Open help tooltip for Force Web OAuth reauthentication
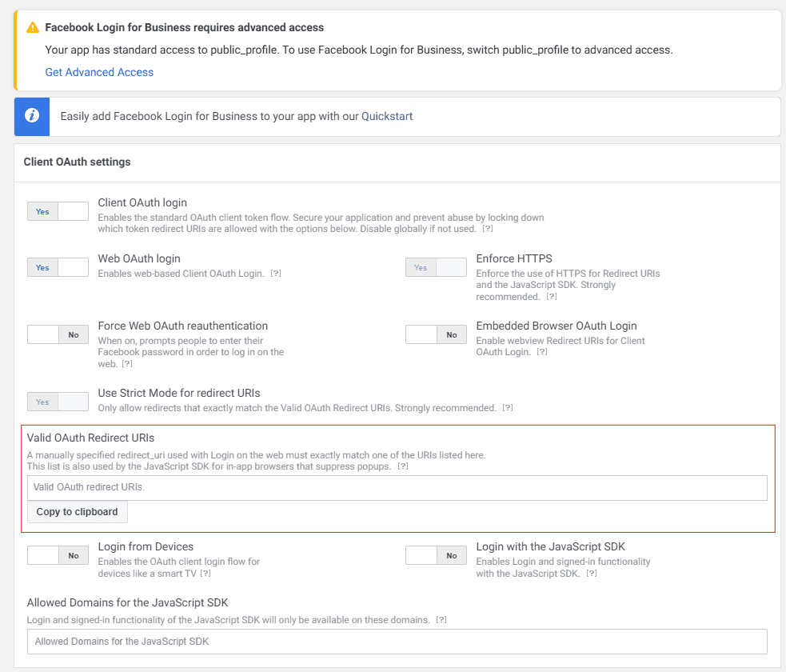 (126, 364)
